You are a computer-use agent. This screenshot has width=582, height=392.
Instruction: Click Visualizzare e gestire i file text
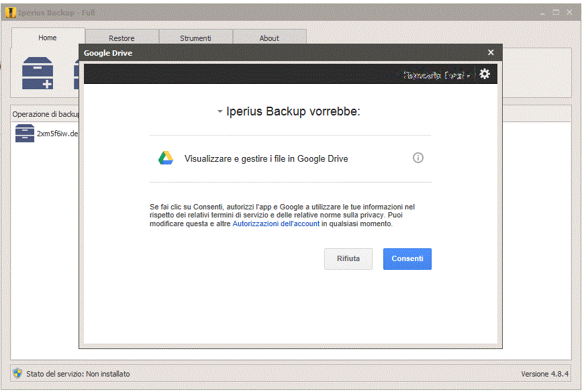point(266,158)
